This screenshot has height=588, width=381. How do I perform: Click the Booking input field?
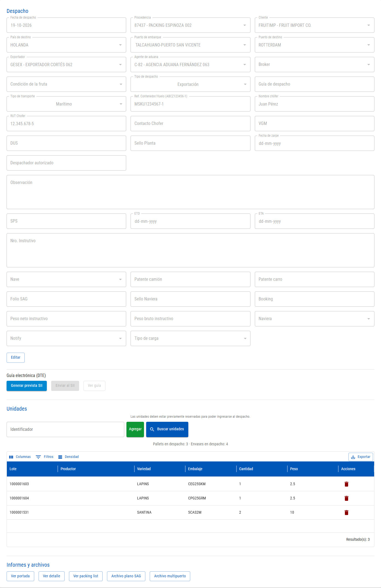[314, 299]
